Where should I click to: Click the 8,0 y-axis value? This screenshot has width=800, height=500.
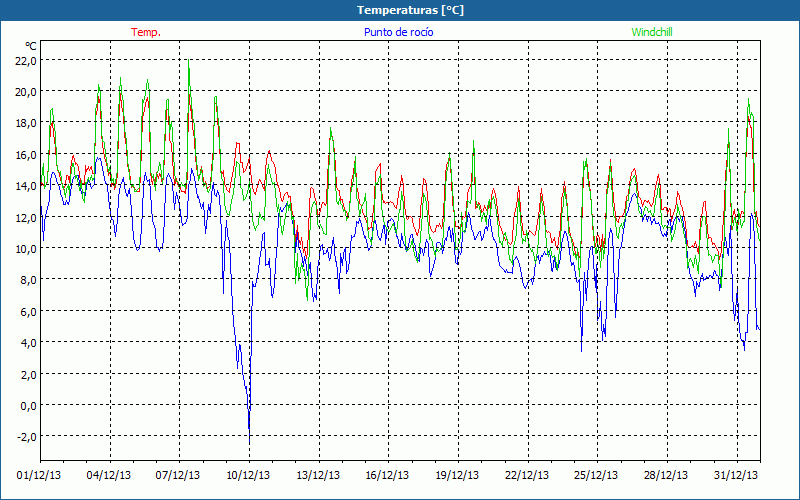click(x=29, y=280)
